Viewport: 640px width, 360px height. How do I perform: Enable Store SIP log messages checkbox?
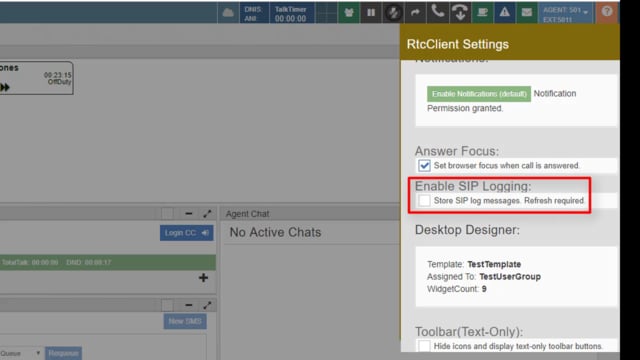[x=424, y=200]
